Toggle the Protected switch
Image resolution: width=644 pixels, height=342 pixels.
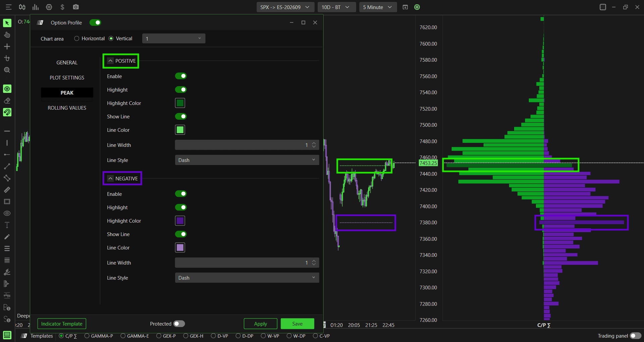coord(179,324)
